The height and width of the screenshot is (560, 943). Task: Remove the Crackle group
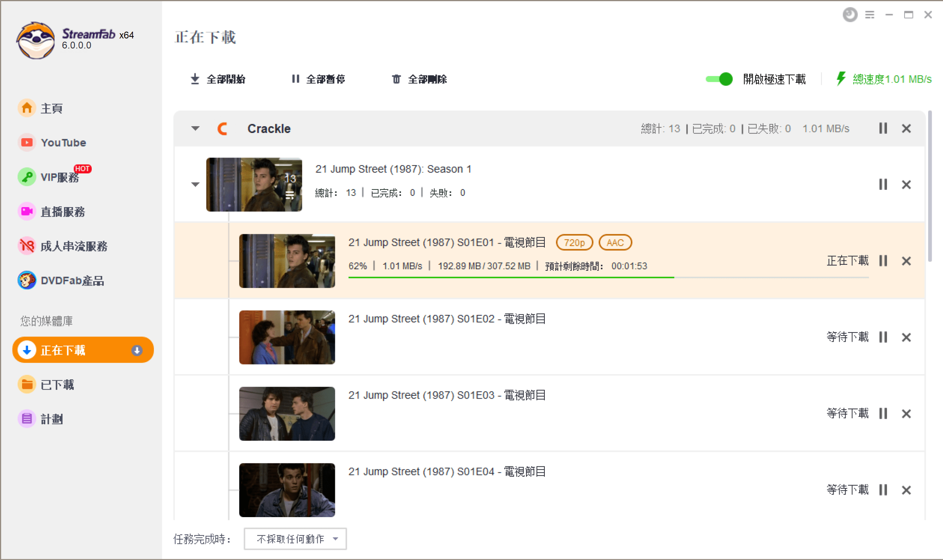(907, 129)
